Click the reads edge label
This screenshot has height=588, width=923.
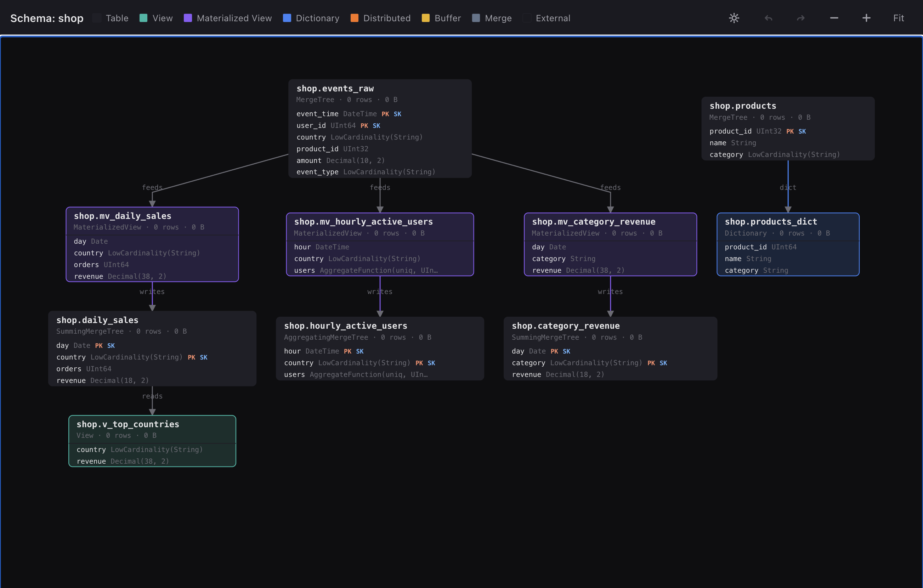coord(152,396)
